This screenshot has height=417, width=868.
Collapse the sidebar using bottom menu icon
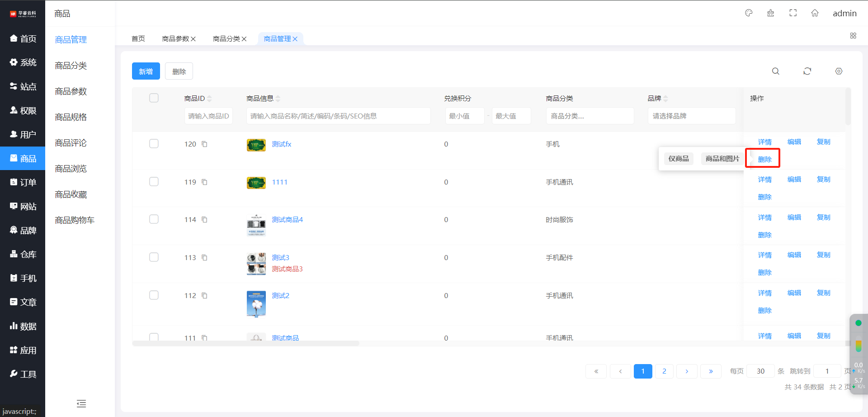click(x=81, y=403)
